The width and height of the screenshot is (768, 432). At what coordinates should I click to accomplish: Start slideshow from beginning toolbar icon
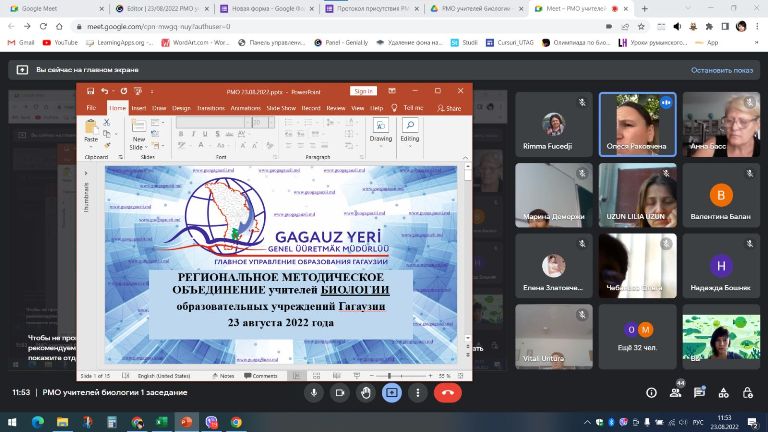(x=138, y=91)
